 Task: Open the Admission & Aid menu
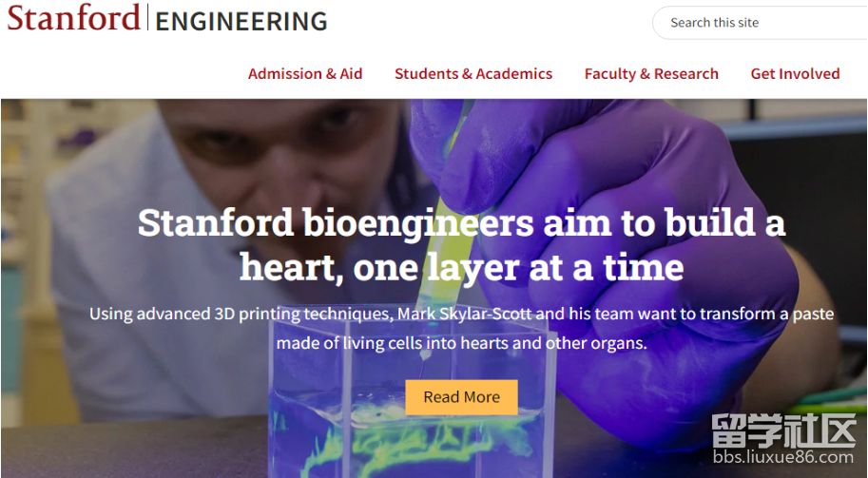click(x=305, y=73)
